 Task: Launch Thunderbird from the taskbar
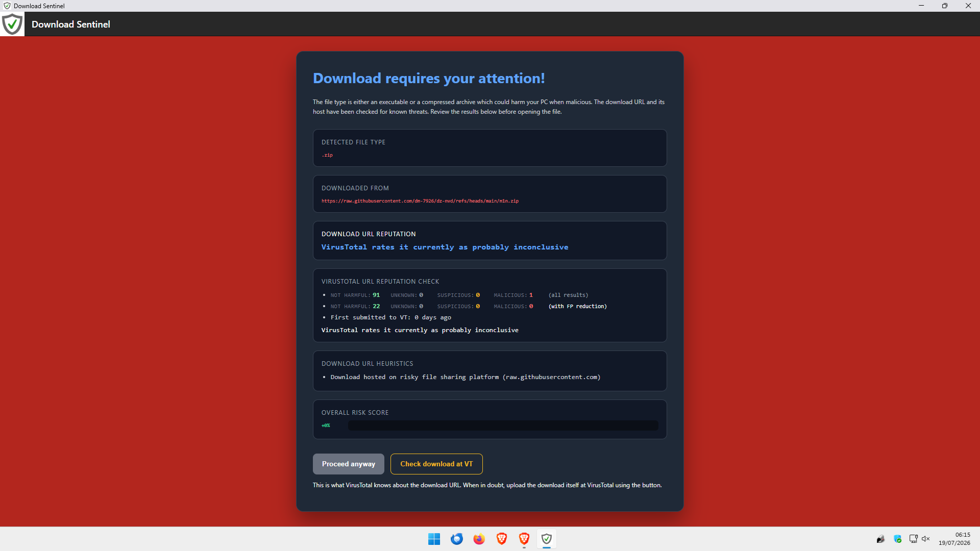tap(457, 539)
